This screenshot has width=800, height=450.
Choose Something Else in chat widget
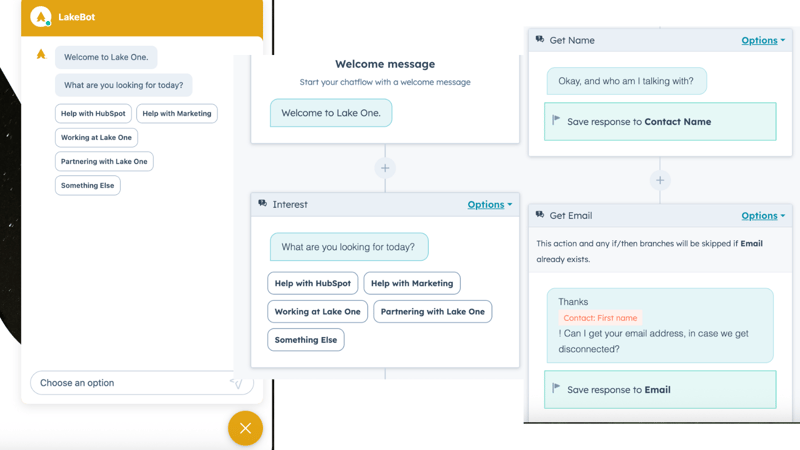click(88, 185)
